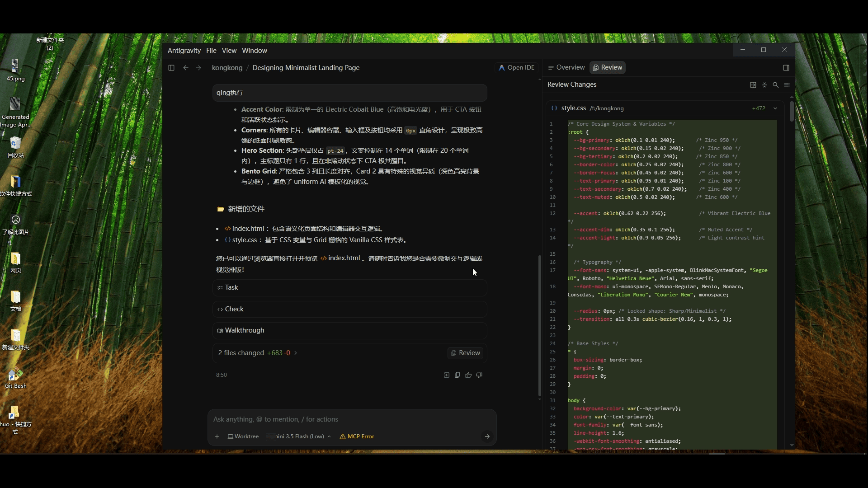Click the /f:/kongkong path label
The height and width of the screenshot is (488, 868).
click(607, 108)
